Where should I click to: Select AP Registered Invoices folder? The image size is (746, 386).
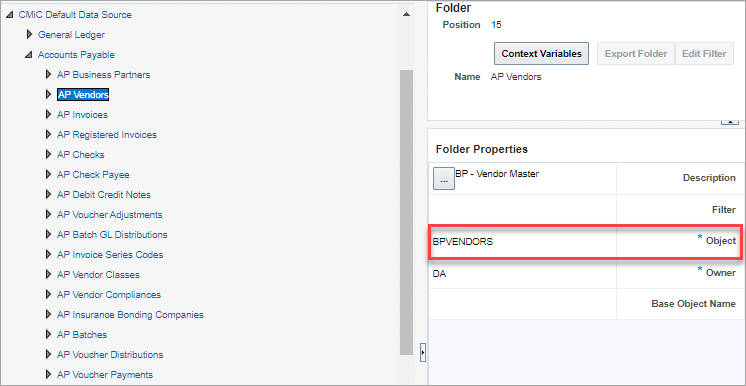[x=107, y=135]
